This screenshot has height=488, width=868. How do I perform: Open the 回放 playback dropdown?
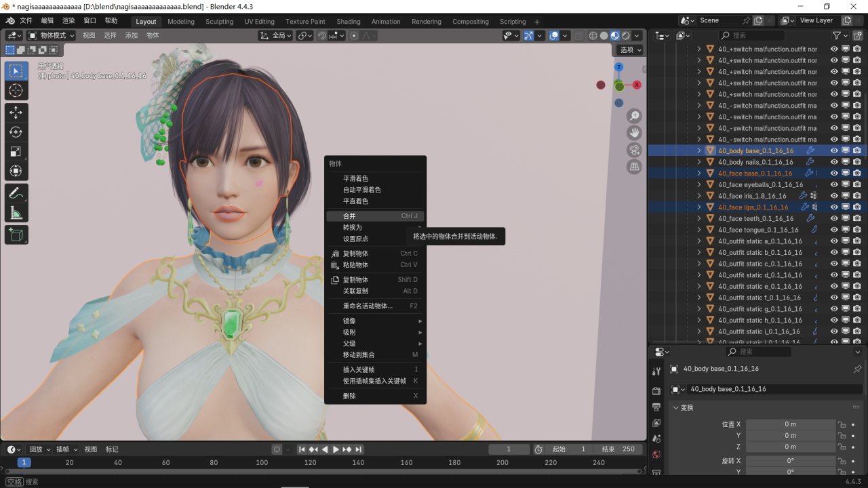click(x=40, y=449)
